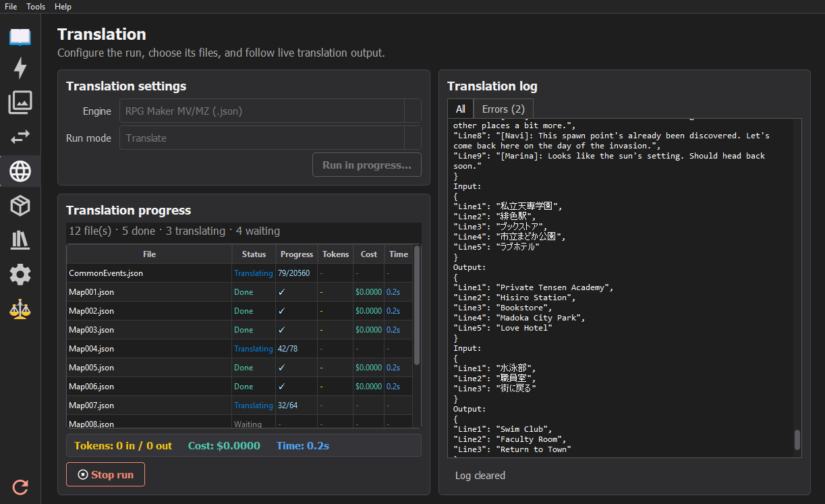Select the Map004.json file row

[x=239, y=349]
